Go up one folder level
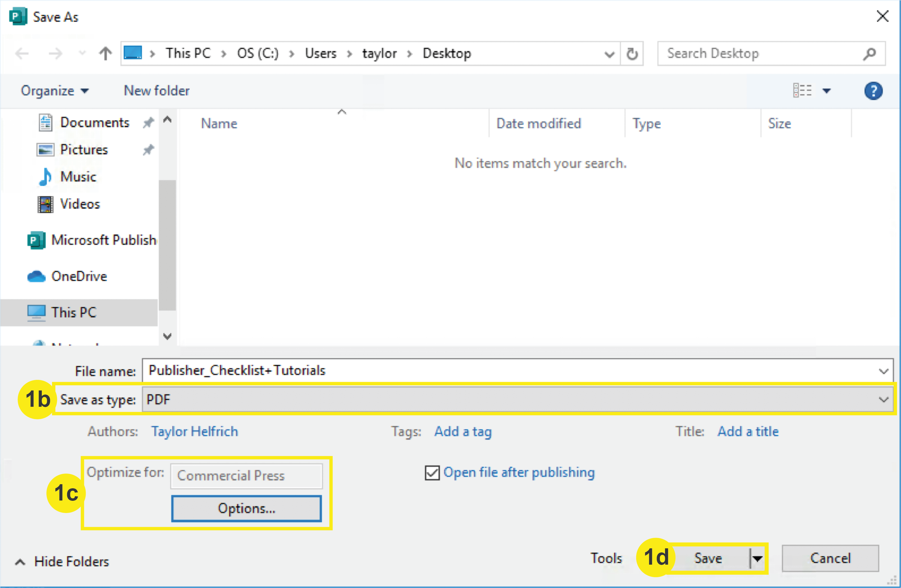 coord(105,53)
